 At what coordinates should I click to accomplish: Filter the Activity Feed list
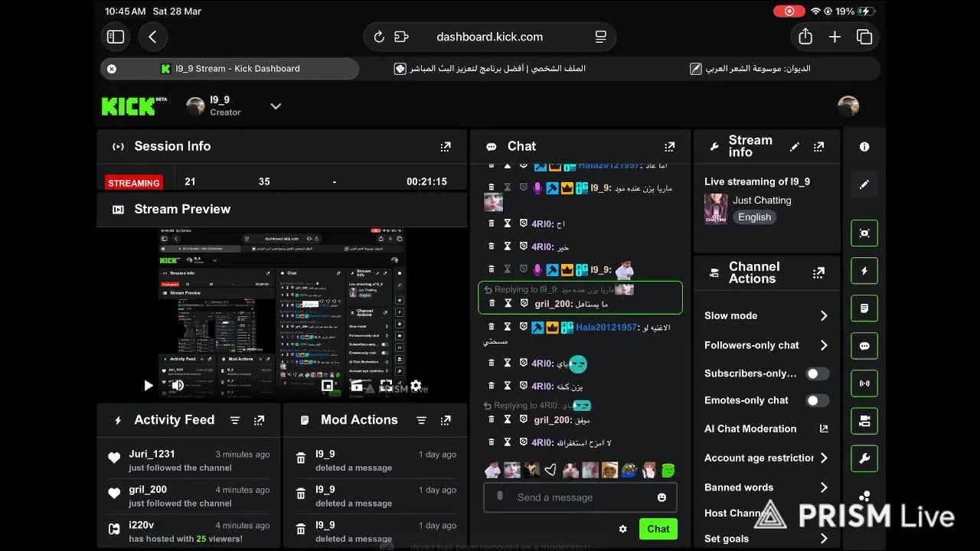tap(235, 420)
